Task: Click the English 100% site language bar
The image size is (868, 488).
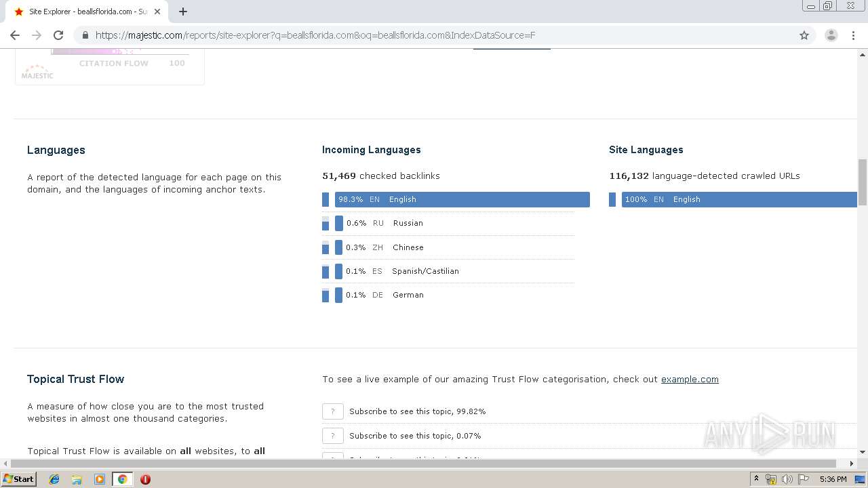Action: (739, 199)
